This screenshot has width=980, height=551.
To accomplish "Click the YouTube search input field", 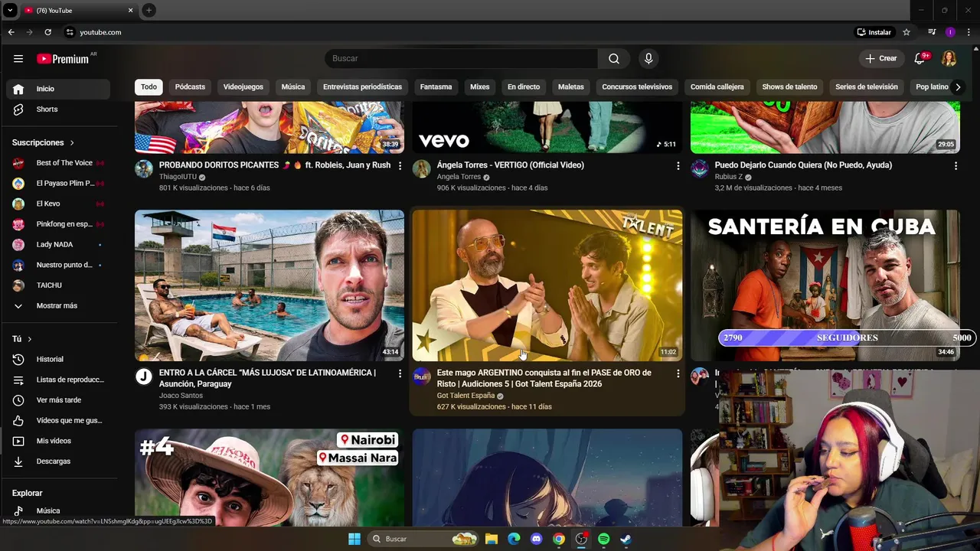I will coord(461,59).
